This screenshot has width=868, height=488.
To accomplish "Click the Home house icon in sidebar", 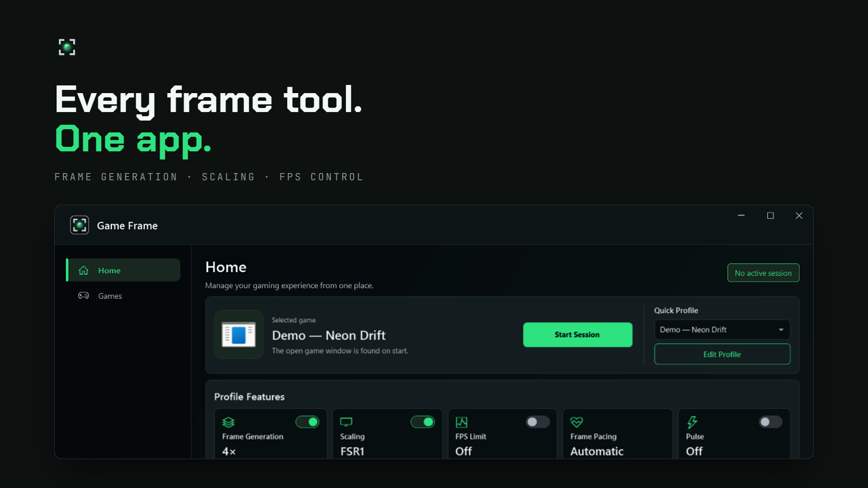I will [84, 270].
